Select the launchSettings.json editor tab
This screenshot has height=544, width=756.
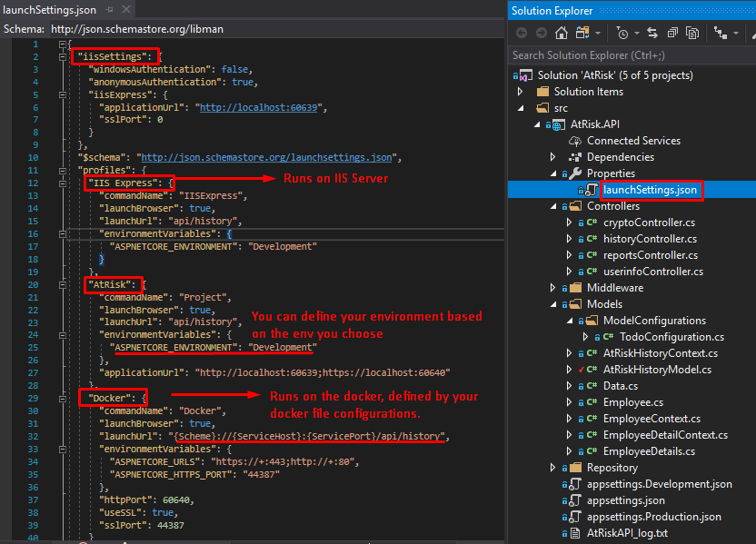pos(51,10)
